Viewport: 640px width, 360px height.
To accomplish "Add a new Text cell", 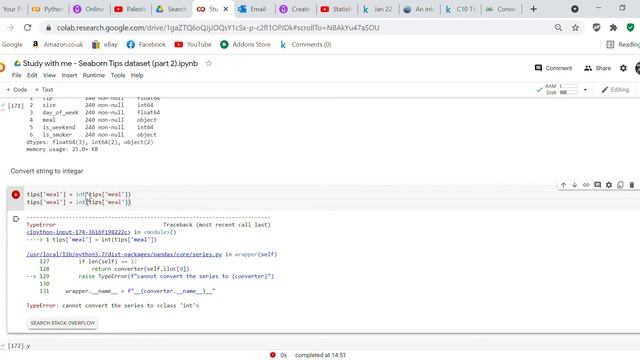I will pyautogui.click(x=44, y=89).
